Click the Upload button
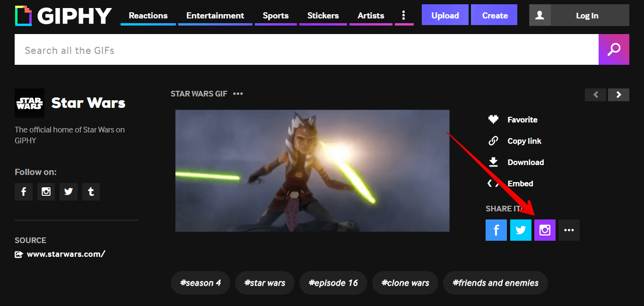This screenshot has height=306, width=644. pyautogui.click(x=445, y=15)
